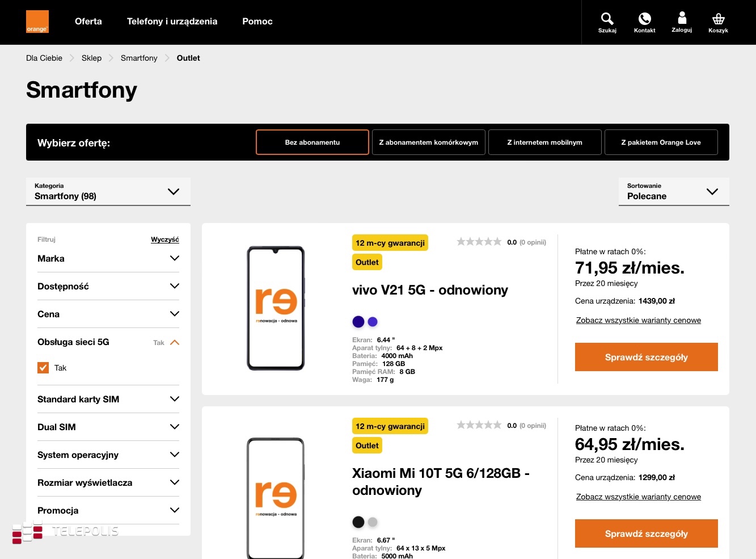The width and height of the screenshot is (756, 559).
Task: Expand the Marka filter section
Action: (x=108, y=258)
